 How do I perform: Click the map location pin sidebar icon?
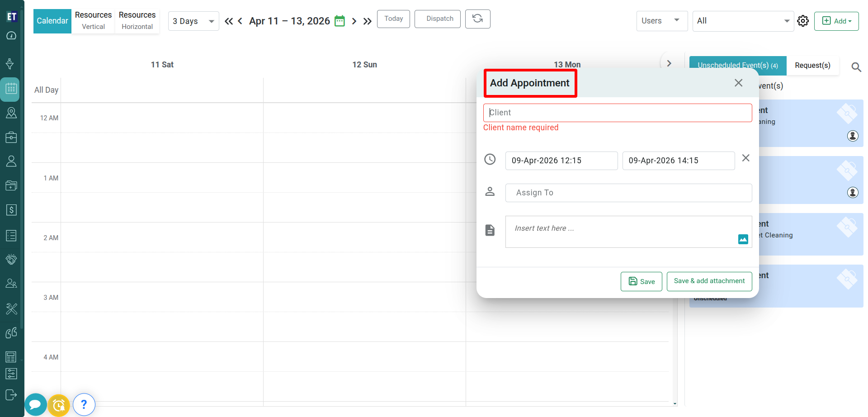point(11,113)
